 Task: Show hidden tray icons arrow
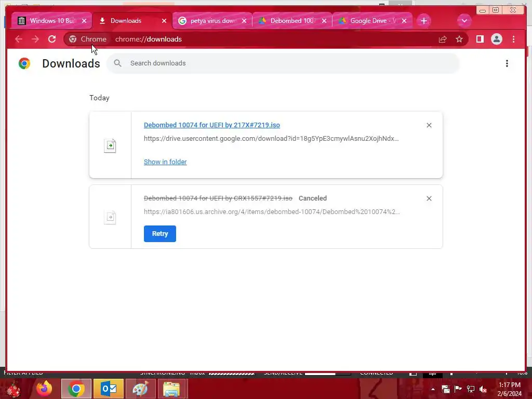pos(433,389)
